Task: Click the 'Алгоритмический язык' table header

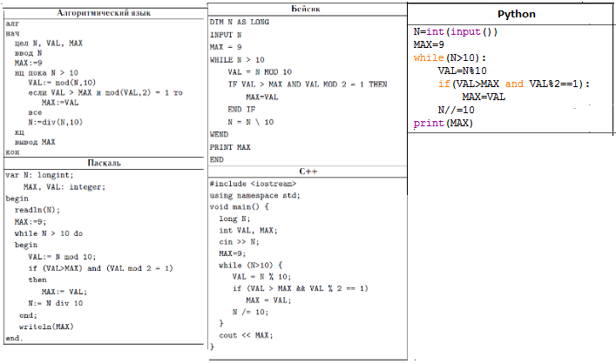Action: (x=104, y=13)
